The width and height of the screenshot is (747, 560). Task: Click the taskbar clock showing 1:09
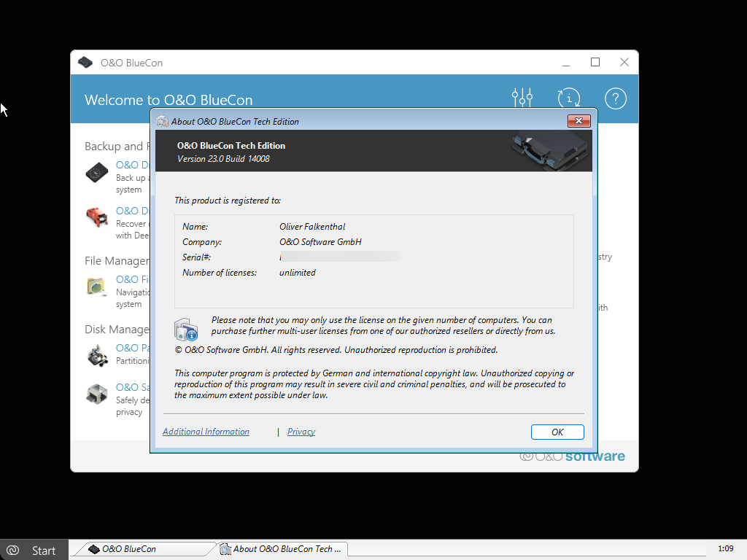(726, 548)
